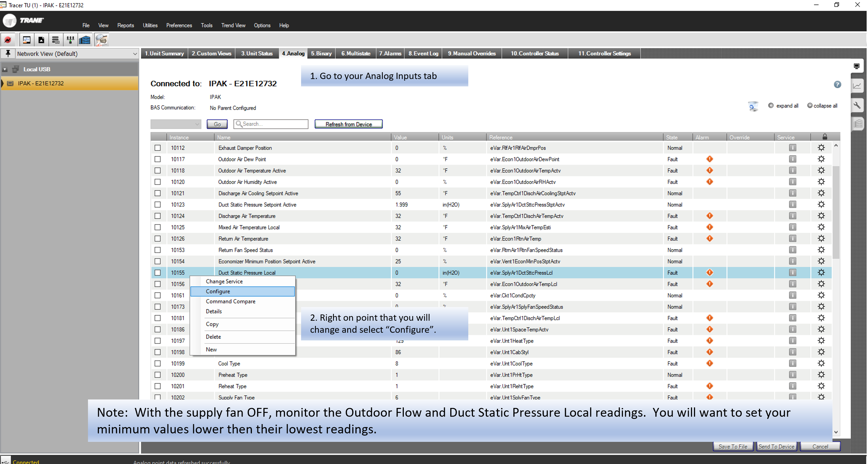Collapse the Local USB tree node
Viewport: 868px width, 464px height.
click(5, 69)
